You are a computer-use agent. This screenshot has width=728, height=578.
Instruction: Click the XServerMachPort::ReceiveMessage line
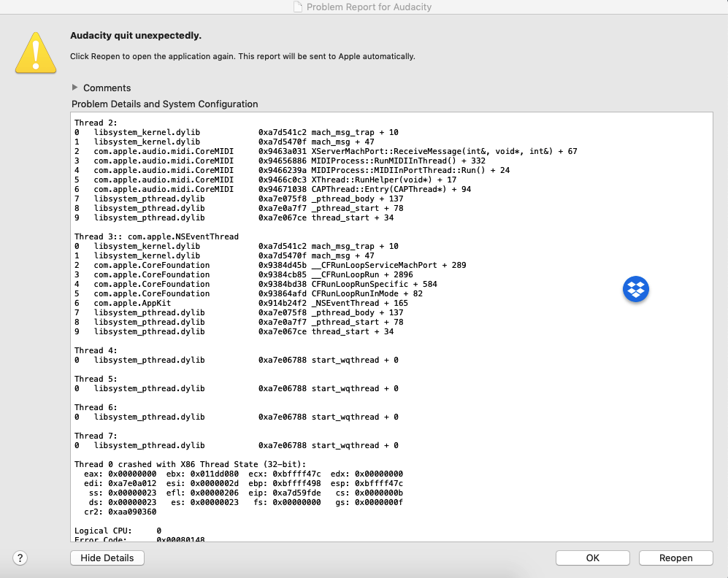click(326, 151)
